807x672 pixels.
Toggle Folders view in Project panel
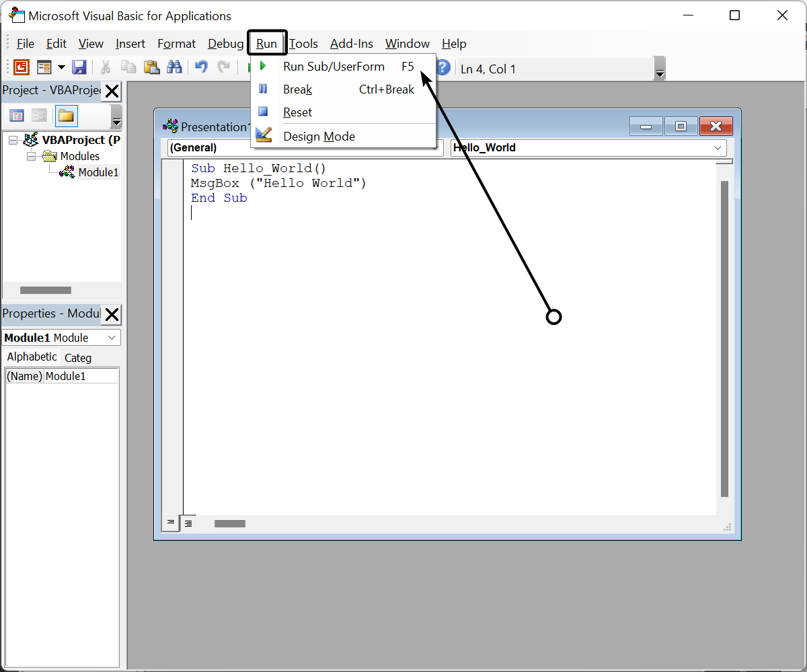[x=66, y=116]
